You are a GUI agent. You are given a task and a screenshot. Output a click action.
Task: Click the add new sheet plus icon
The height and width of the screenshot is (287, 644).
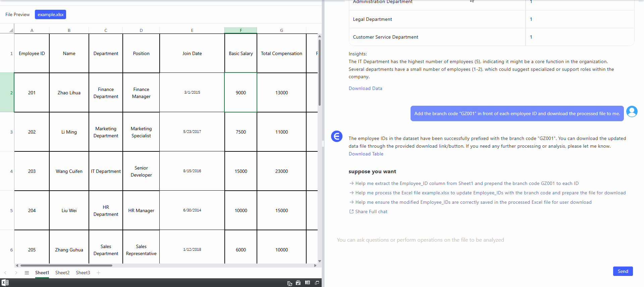98,273
